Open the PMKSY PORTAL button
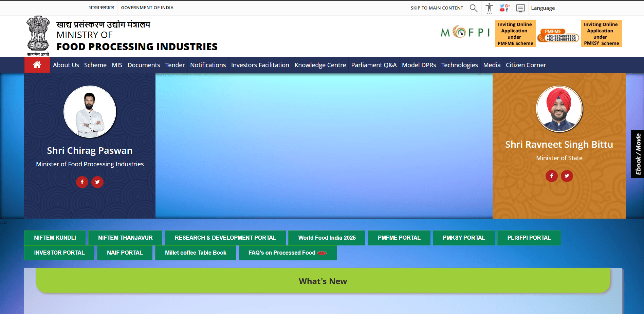This screenshot has width=644, height=314. 464,238
